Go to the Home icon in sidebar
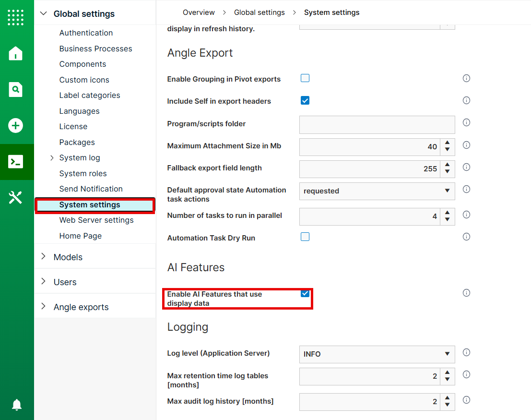This screenshot has width=531, height=420. [x=15, y=54]
